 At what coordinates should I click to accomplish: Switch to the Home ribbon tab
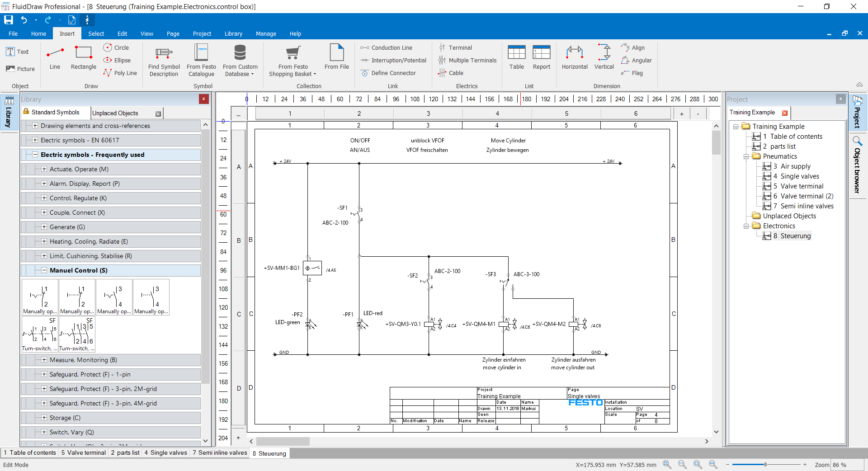[x=38, y=34]
